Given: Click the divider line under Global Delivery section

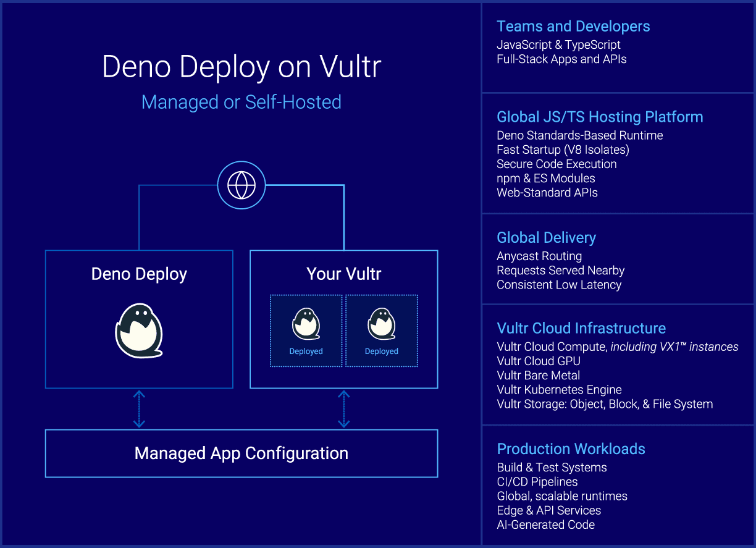Looking at the screenshot, I should tap(618, 303).
